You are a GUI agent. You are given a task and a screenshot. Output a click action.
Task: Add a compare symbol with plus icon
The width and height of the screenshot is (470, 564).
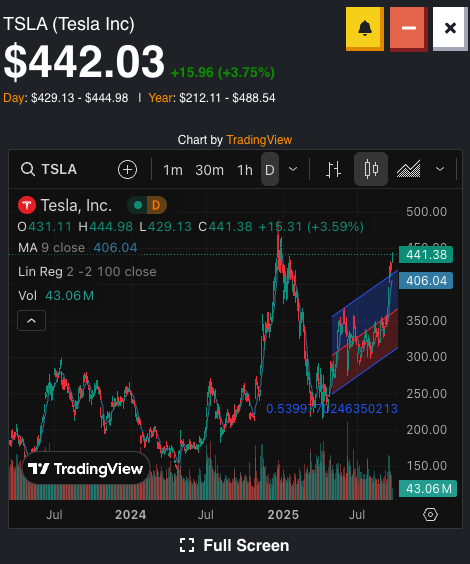click(127, 169)
